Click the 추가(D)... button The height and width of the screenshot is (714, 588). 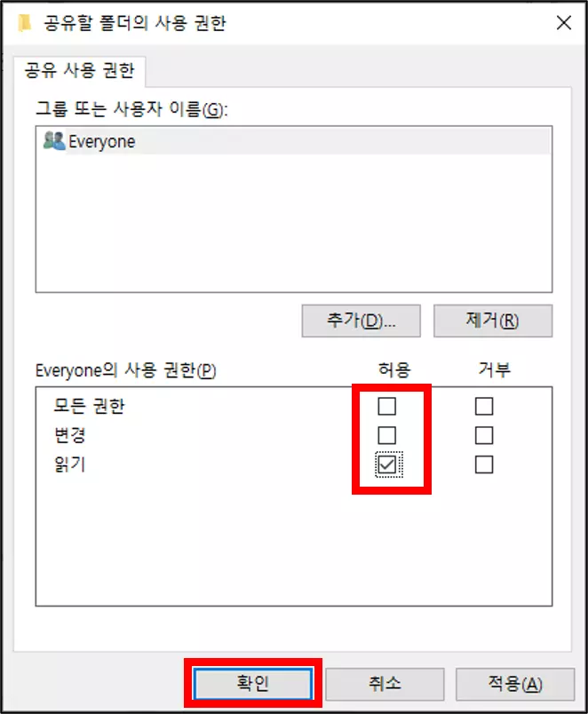pos(361,321)
